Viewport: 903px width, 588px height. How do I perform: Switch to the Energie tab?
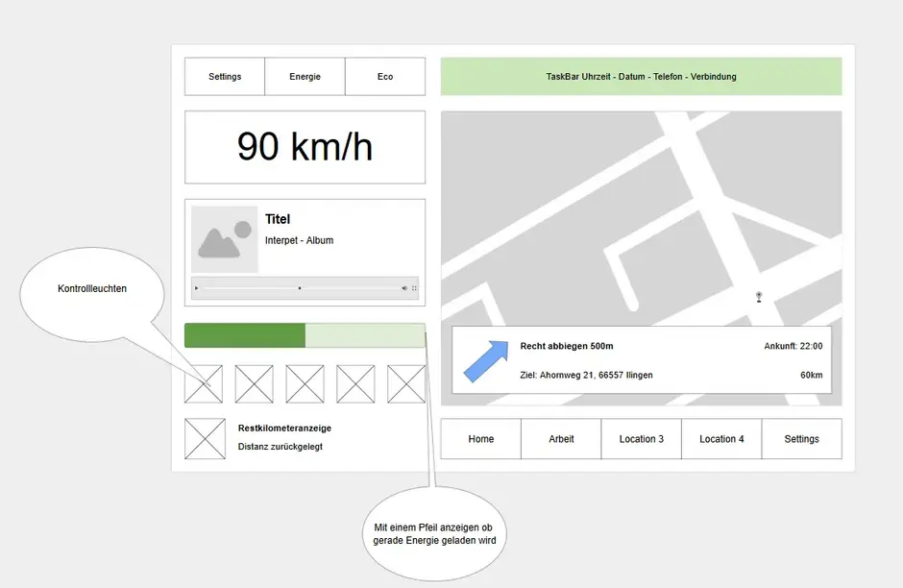coord(305,77)
